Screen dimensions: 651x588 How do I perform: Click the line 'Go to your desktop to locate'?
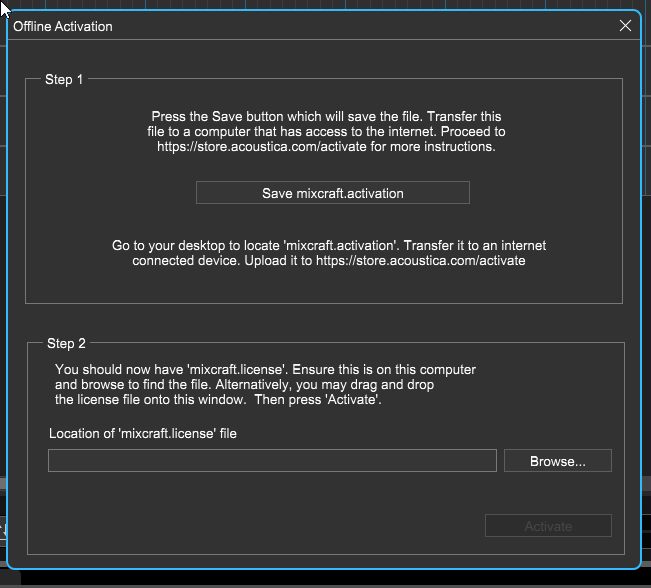tap(329, 245)
